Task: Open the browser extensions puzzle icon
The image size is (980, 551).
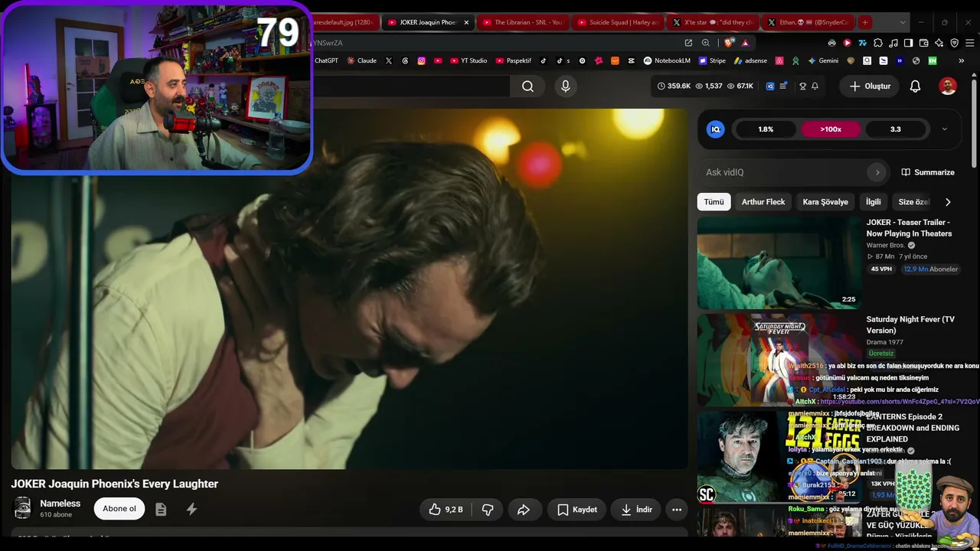Action: point(878,43)
